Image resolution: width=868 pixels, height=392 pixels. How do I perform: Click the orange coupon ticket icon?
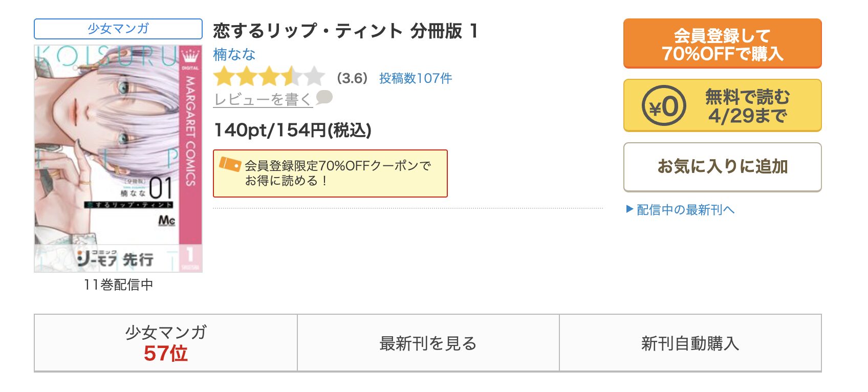(230, 164)
